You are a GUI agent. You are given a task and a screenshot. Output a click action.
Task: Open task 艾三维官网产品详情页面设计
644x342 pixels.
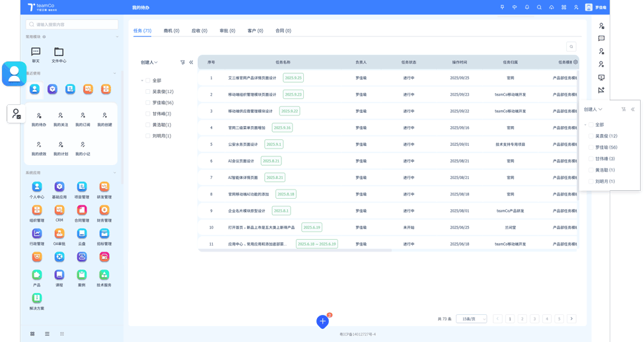point(252,78)
